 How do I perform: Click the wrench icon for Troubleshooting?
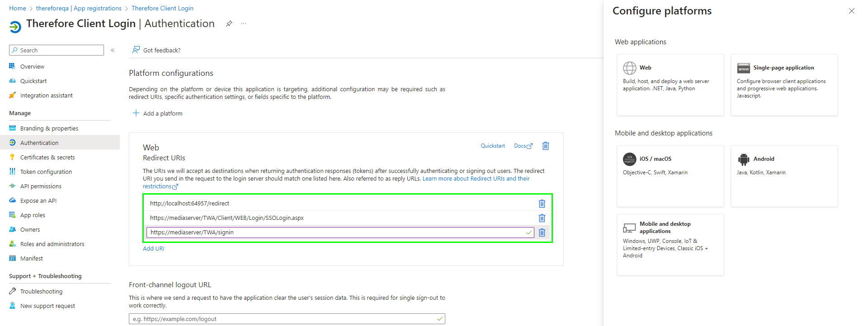(x=12, y=291)
